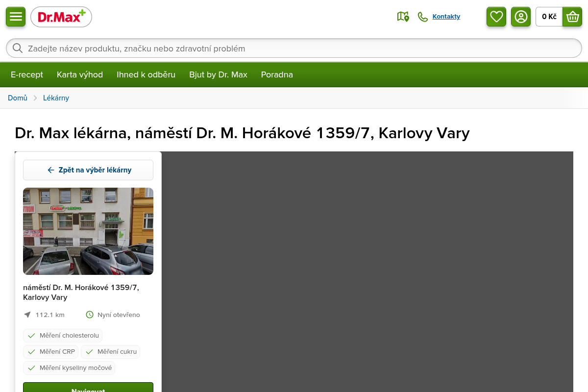Click the Nyní otevřeno status text
588x392 pixels.
(x=119, y=315)
